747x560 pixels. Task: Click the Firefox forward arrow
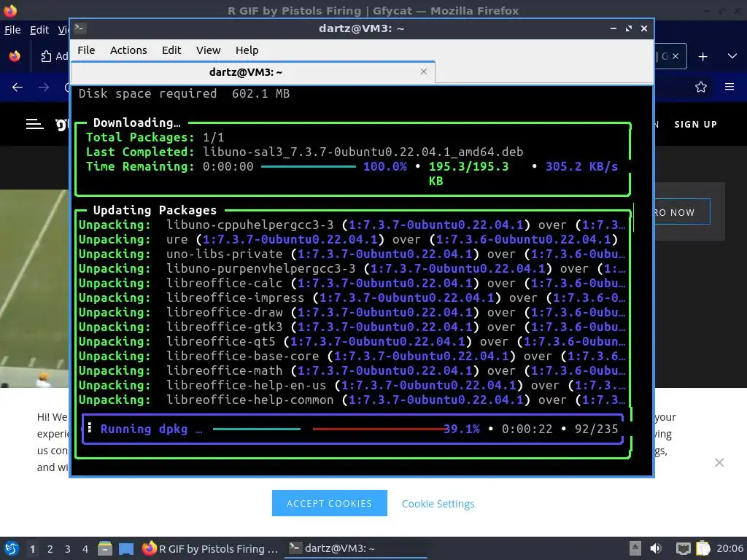coord(43,87)
